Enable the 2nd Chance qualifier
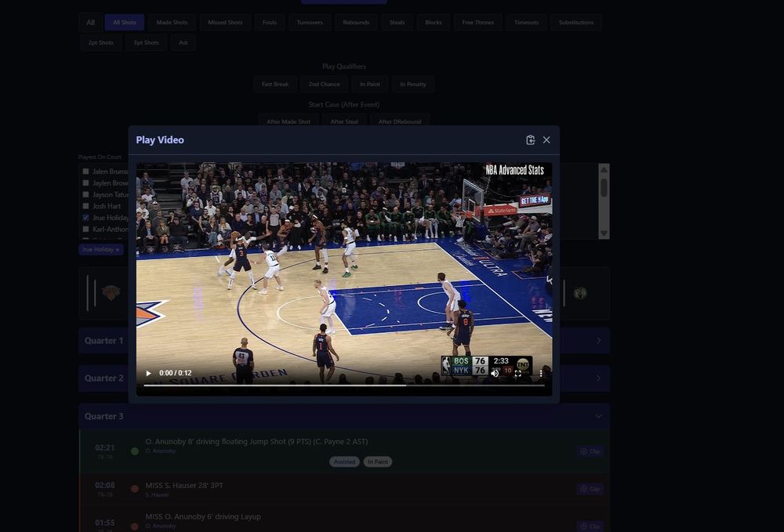The width and height of the screenshot is (784, 532). (324, 85)
